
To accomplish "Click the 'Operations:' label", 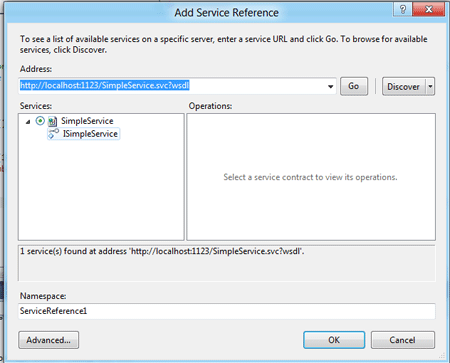I will (210, 106).
